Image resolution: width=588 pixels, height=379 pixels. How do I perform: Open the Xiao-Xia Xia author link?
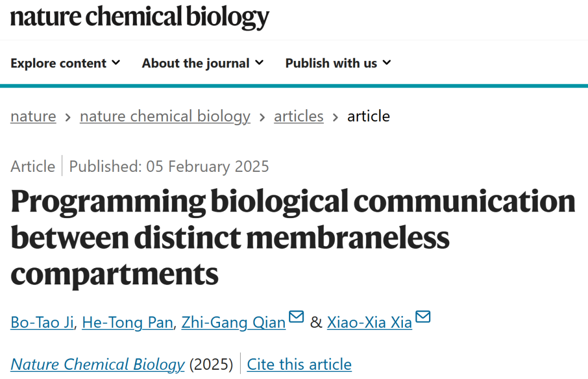369,322
